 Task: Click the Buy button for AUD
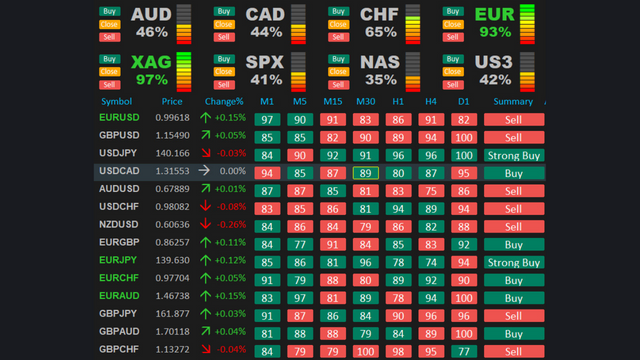click(109, 11)
